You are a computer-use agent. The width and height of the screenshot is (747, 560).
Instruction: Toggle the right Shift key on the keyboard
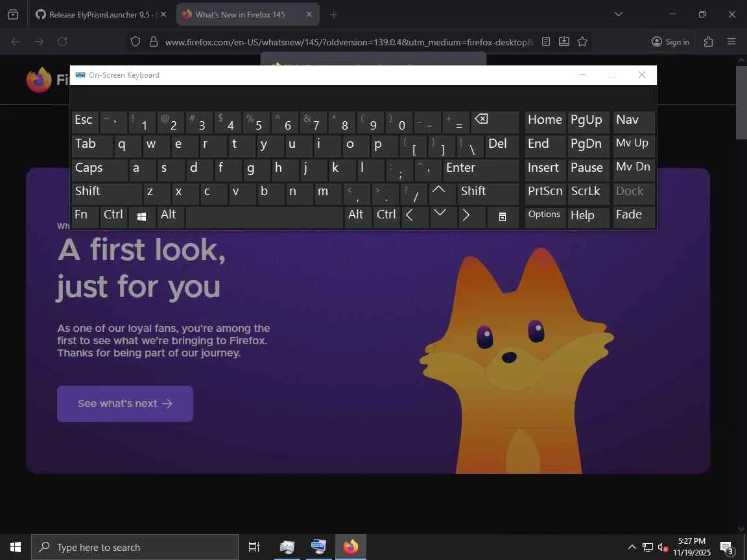pos(488,193)
